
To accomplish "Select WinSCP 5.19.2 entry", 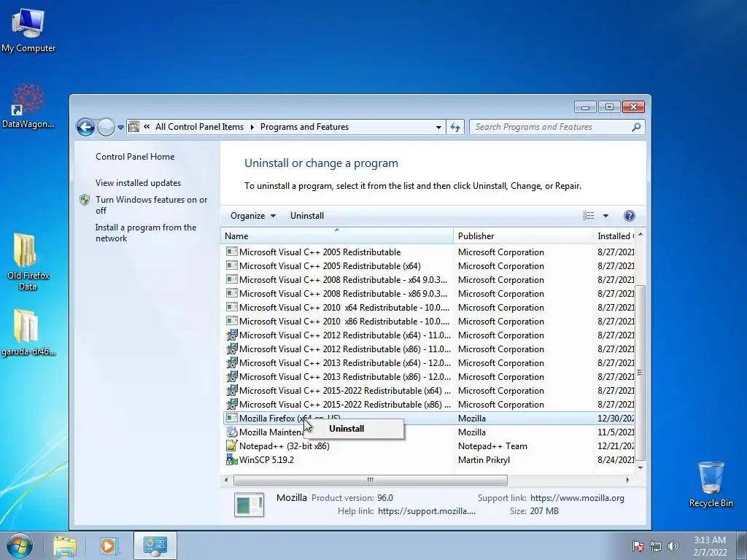I will coord(429,460).
